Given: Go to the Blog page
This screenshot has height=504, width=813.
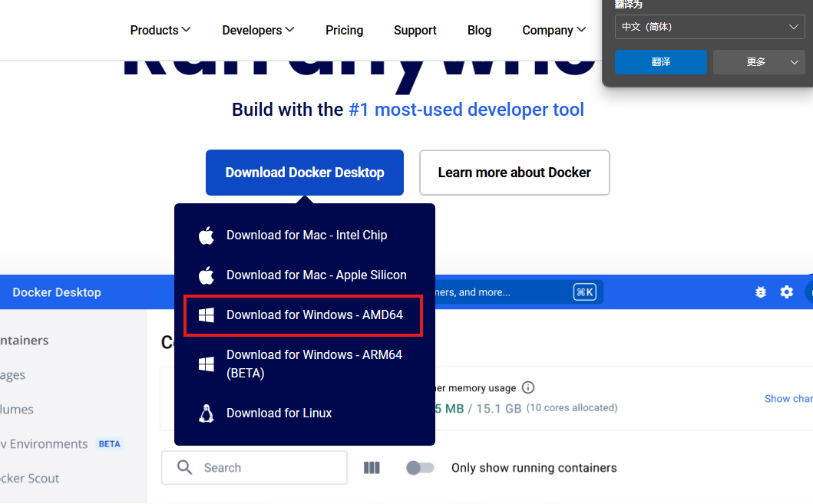Looking at the screenshot, I should click(479, 30).
